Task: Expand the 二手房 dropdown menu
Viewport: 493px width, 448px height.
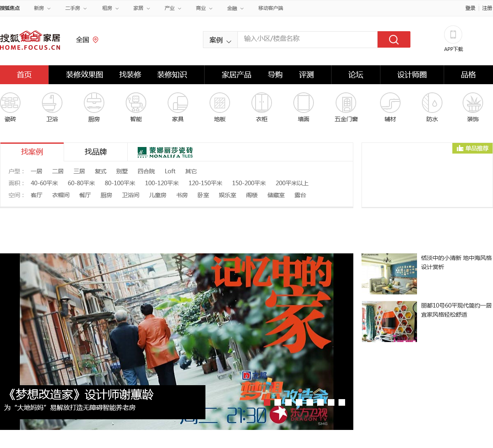Action: tap(76, 8)
